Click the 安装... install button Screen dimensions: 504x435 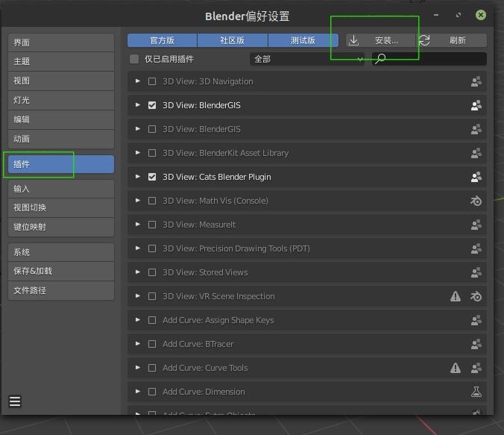click(380, 40)
